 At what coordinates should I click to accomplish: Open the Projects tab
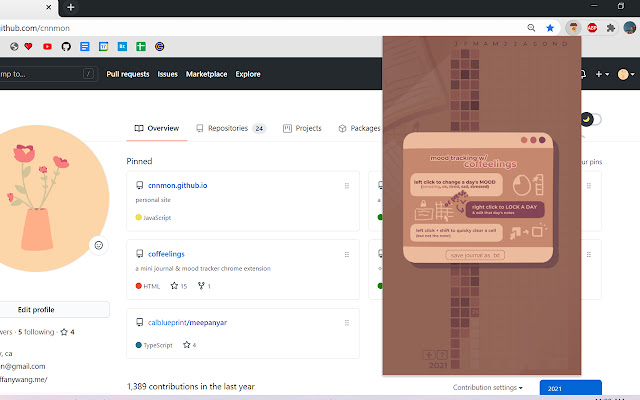click(x=302, y=128)
